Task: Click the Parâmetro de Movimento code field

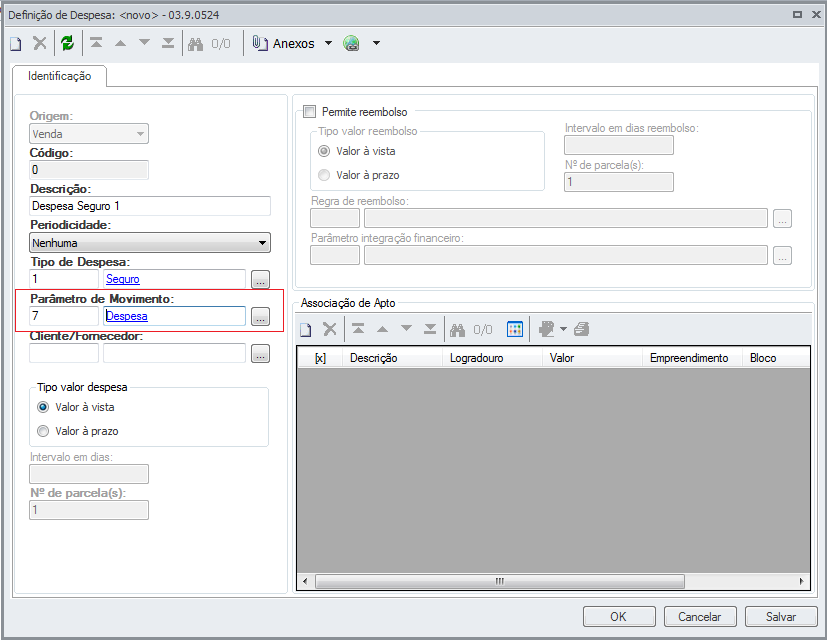Action: click(64, 316)
